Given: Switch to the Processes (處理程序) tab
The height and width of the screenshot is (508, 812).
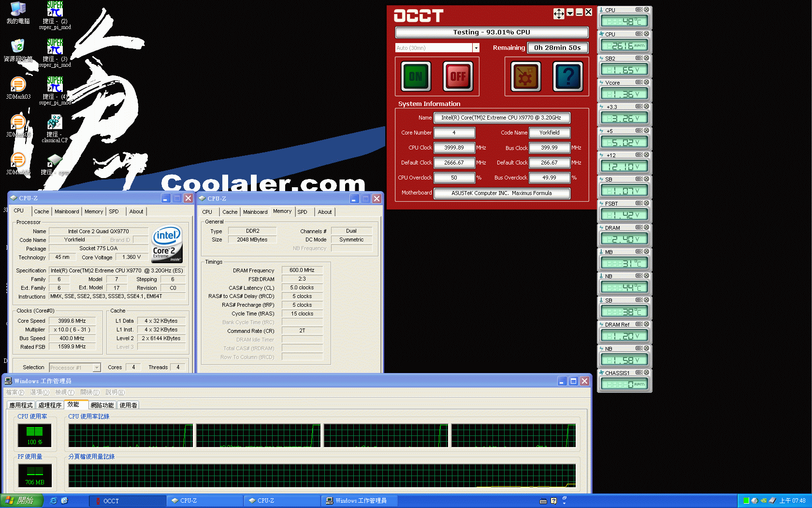Looking at the screenshot, I should (50, 405).
